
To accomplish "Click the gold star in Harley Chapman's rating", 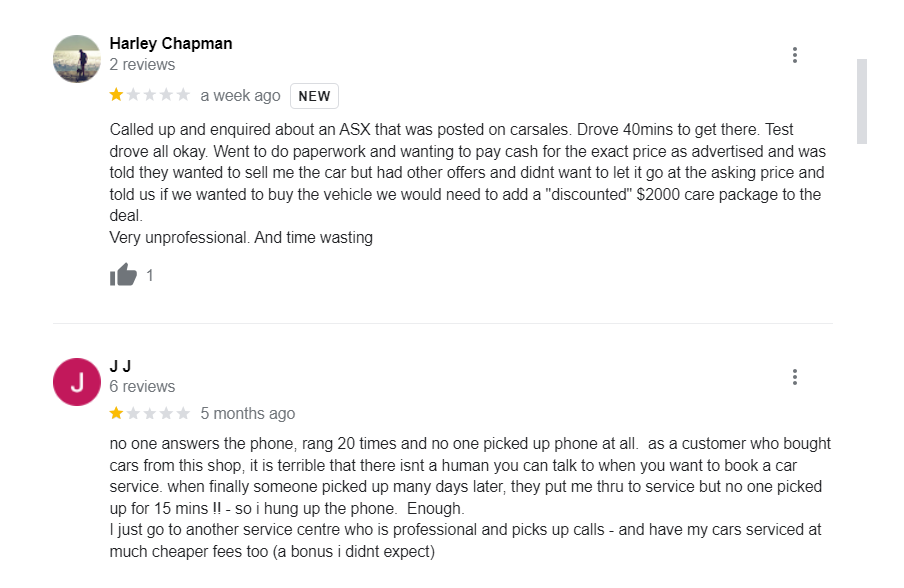I will (x=116, y=95).
